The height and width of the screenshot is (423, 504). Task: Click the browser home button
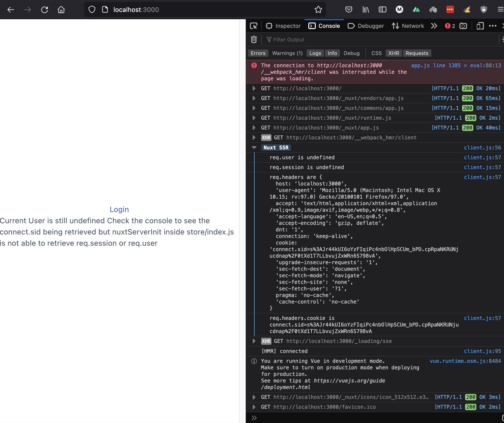point(61,10)
